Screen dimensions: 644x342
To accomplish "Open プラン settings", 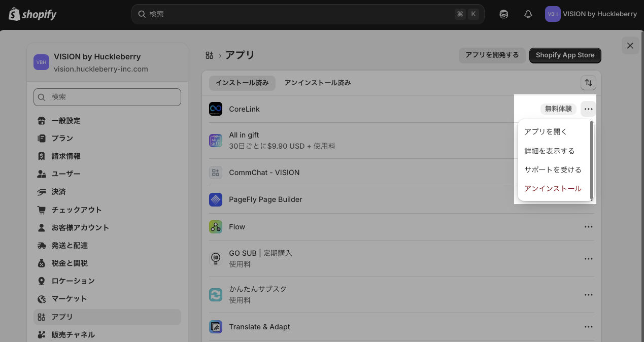I will [x=107, y=139].
